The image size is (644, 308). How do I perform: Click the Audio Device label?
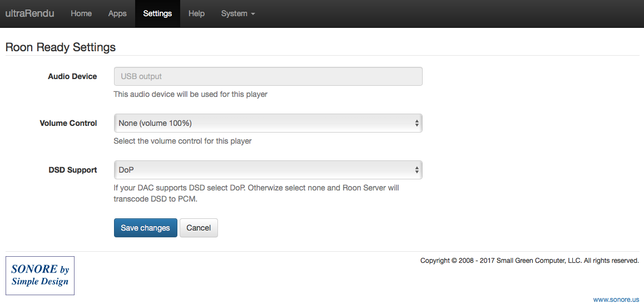(x=72, y=76)
